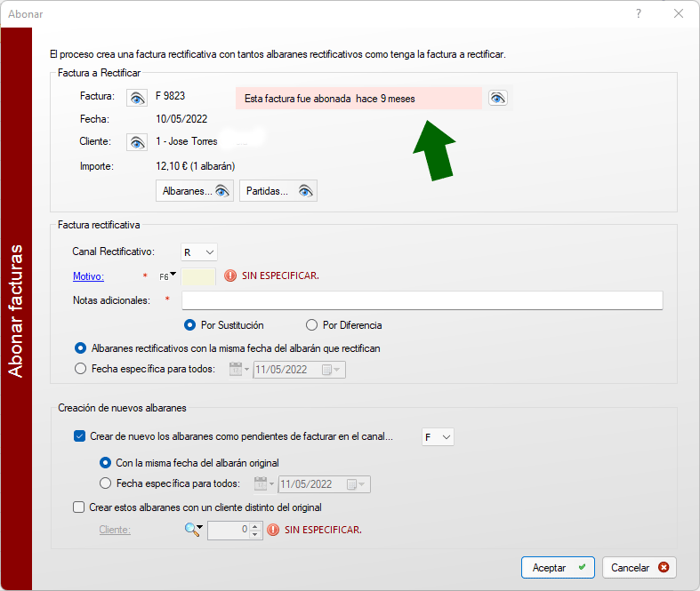Open the Partidas details button
700x591 pixels.
(x=278, y=191)
